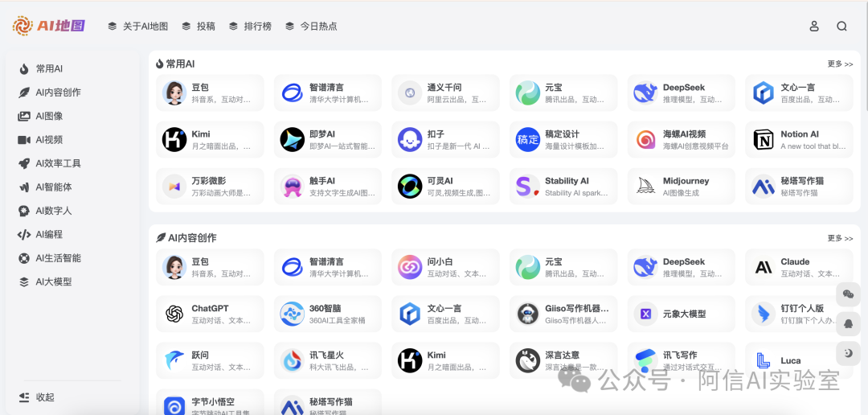
Task: Open the WeChat floating icon
Action: click(x=848, y=294)
